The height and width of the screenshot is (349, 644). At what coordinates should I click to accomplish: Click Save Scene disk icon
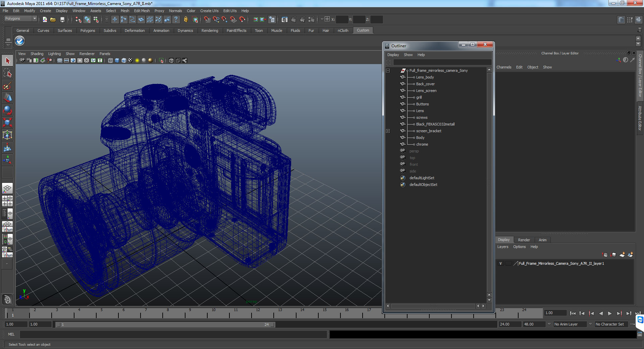62,19
